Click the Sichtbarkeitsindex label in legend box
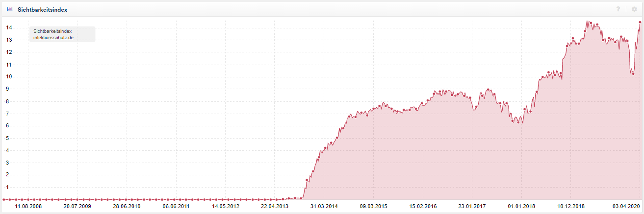The height and width of the screenshot is (214, 644). 52,31
